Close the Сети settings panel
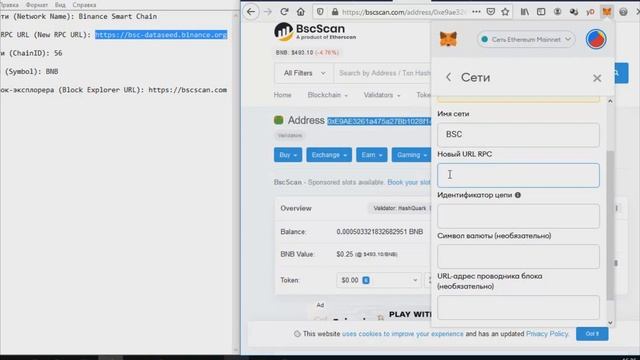640x360 pixels. 597,78
